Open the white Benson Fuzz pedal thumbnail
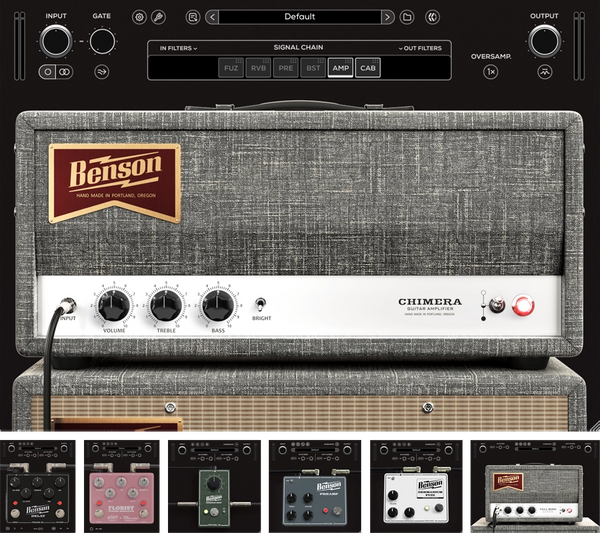This screenshot has height=533, width=600. point(416,486)
